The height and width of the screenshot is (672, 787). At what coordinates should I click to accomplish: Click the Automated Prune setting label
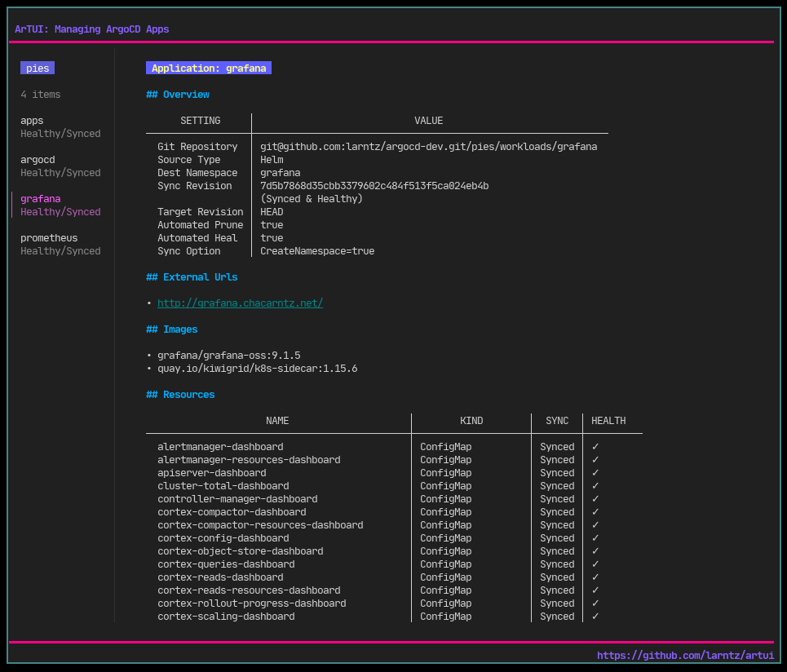pyautogui.click(x=201, y=225)
